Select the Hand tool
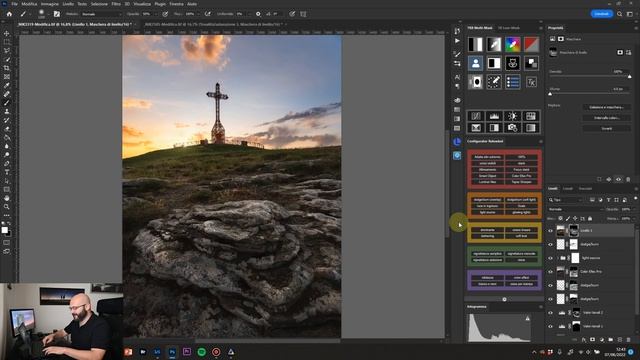 click(x=7, y=198)
